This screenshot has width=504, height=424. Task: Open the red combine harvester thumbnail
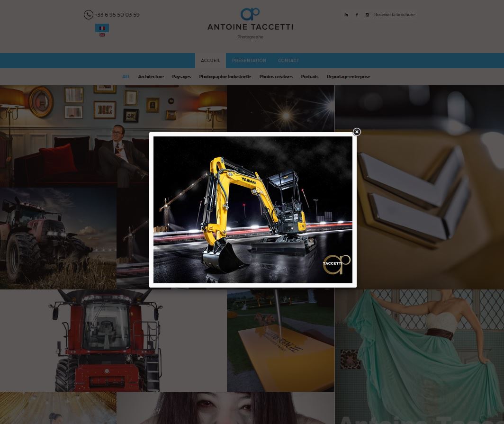(x=113, y=341)
